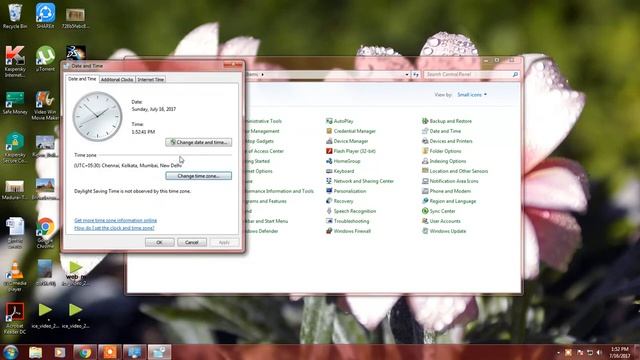Open Device Manager in Control Panel
The image size is (640, 360).
pyautogui.click(x=347, y=141)
